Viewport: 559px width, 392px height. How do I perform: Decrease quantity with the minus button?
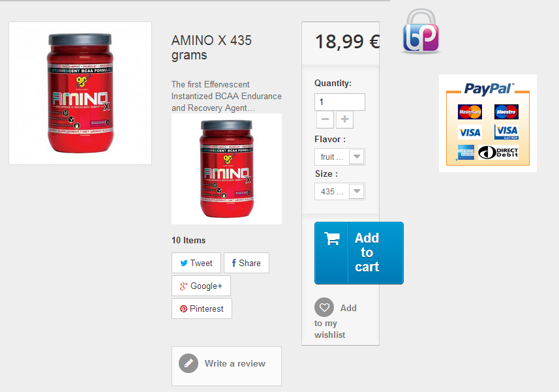tap(325, 119)
